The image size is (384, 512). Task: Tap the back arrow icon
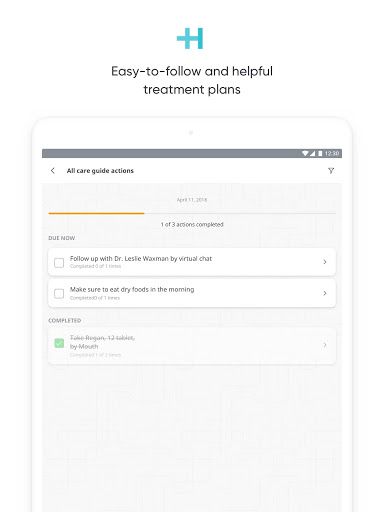pyautogui.click(x=53, y=171)
